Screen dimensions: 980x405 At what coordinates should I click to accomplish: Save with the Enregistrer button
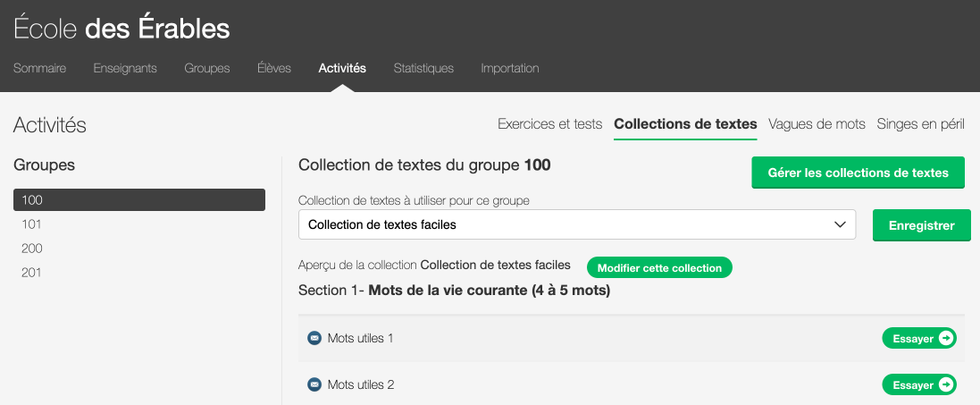[x=920, y=225]
